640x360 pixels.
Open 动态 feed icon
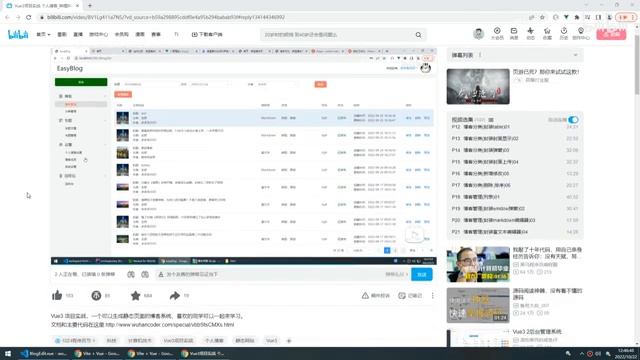[530, 33]
